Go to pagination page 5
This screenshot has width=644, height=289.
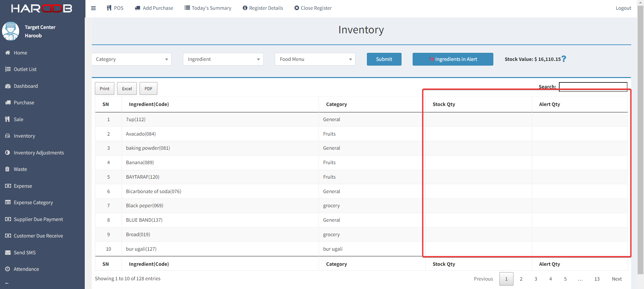(x=565, y=279)
